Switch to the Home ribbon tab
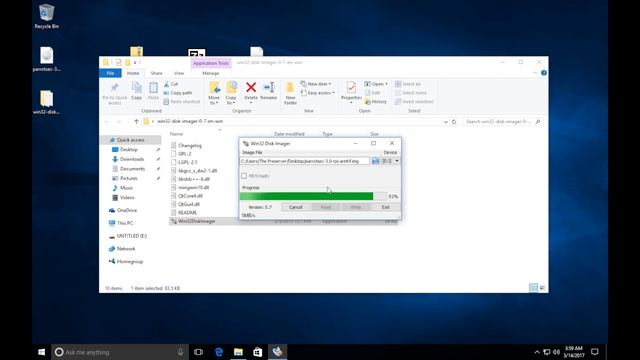This screenshot has width=640, height=360. click(133, 73)
